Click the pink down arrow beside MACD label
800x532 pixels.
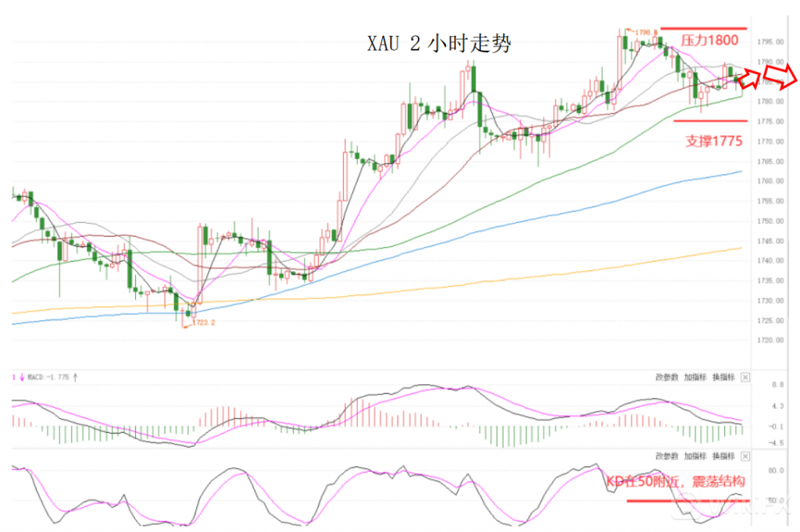pyautogui.click(x=22, y=377)
